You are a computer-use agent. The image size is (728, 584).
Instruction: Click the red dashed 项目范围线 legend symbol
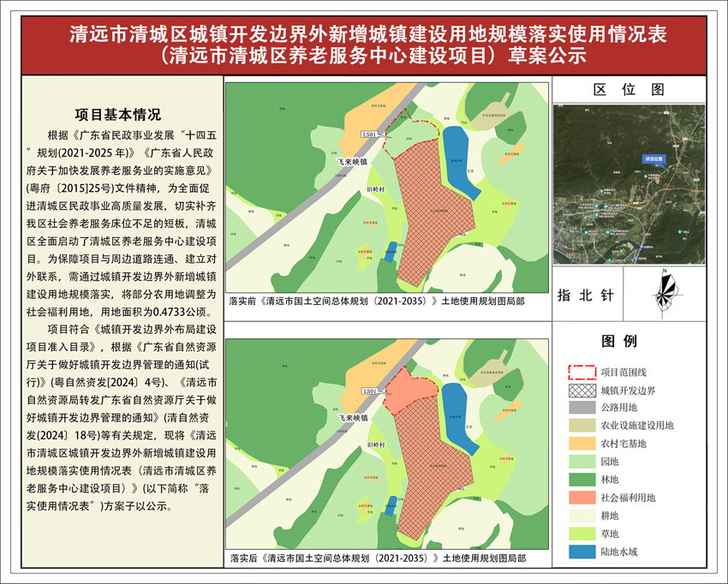(x=582, y=372)
